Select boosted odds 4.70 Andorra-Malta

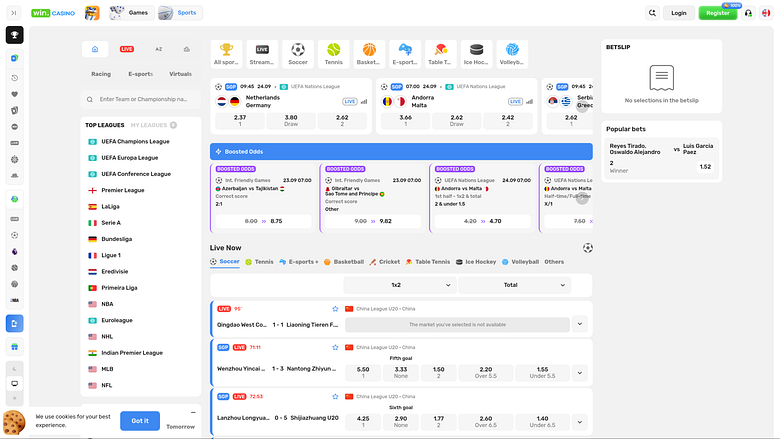483,221
